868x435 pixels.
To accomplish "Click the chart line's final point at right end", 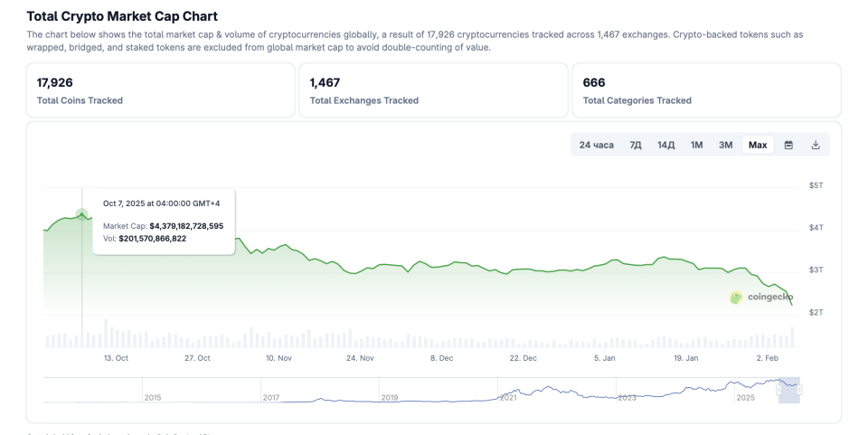I will pos(792,305).
